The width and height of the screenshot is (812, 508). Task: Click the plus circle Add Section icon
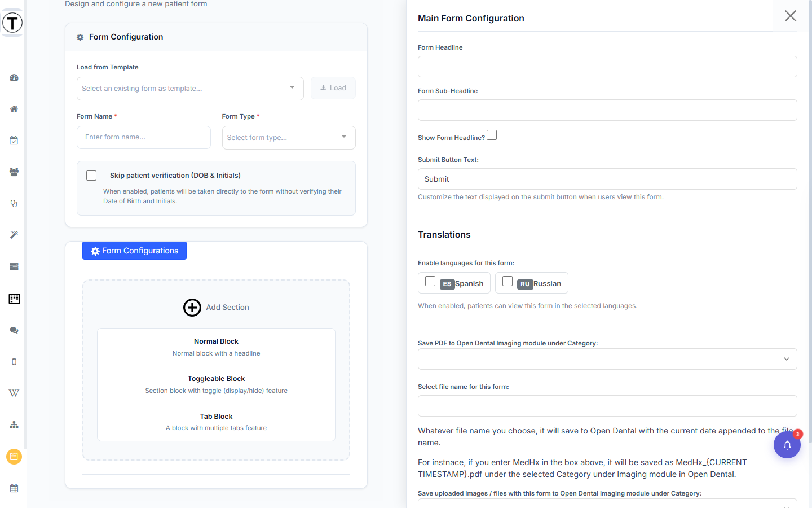192,308
